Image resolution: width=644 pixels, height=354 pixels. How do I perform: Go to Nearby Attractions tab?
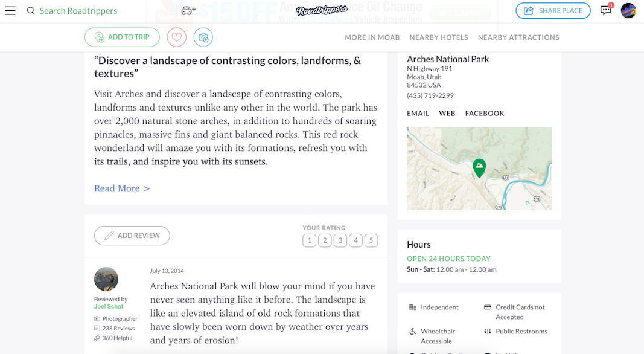[518, 37]
